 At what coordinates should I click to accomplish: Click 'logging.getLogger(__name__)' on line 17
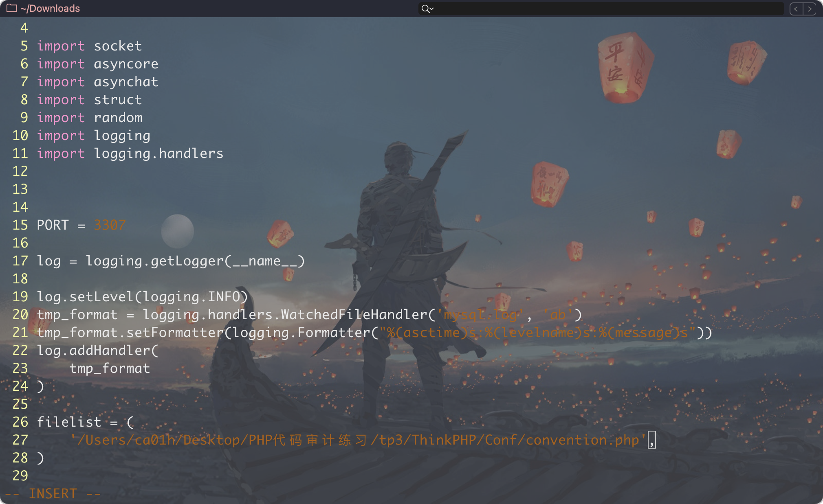coord(195,261)
